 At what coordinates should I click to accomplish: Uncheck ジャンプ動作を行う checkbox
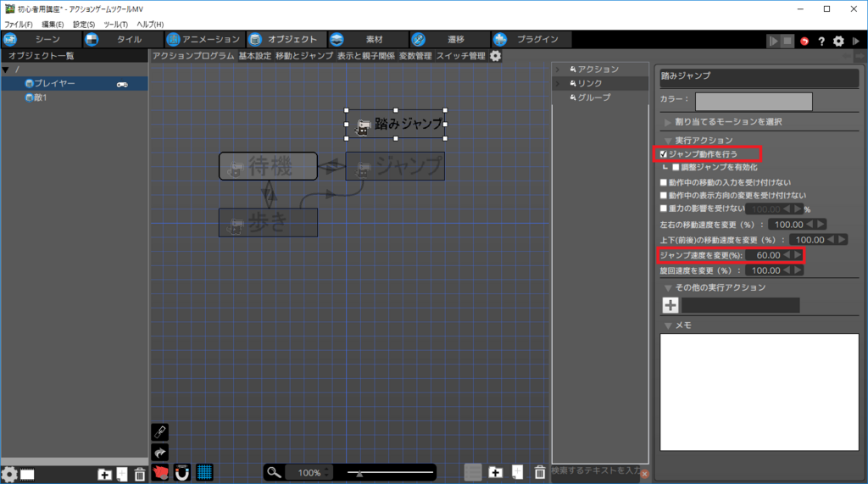coord(663,154)
